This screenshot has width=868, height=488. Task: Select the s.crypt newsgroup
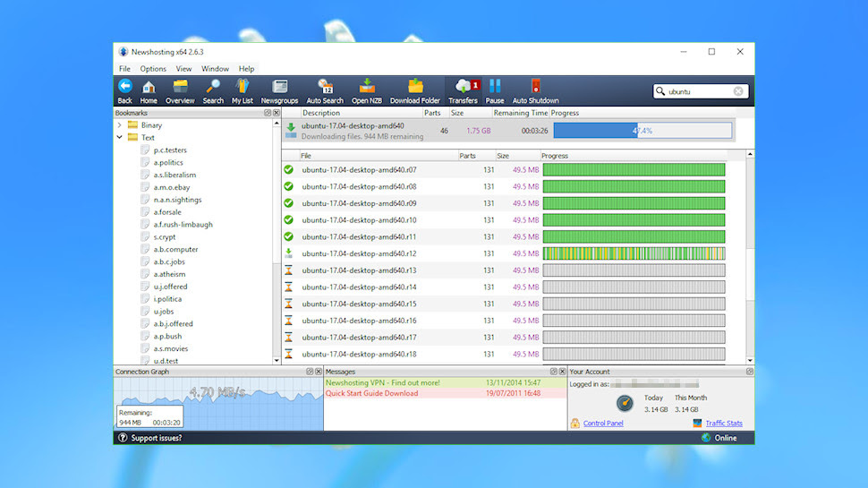(x=165, y=237)
